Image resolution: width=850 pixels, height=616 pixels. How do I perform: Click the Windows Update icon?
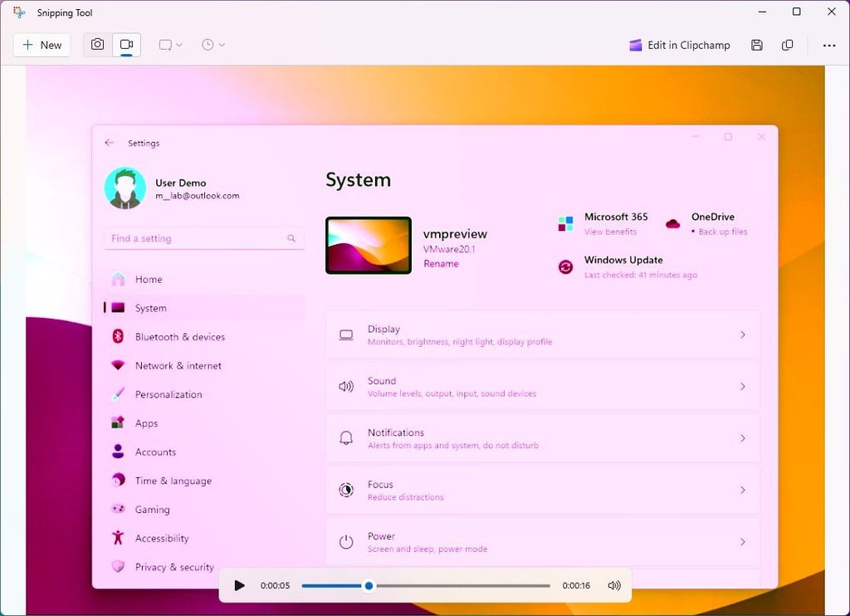[x=565, y=266]
